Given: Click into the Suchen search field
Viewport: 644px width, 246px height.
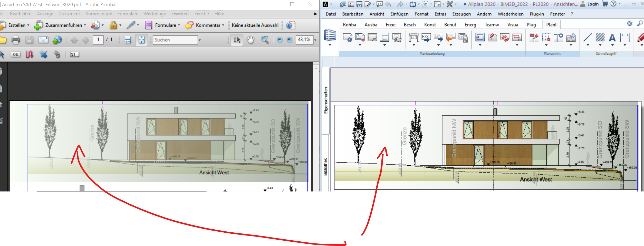Looking at the screenshot, I should 175,40.
